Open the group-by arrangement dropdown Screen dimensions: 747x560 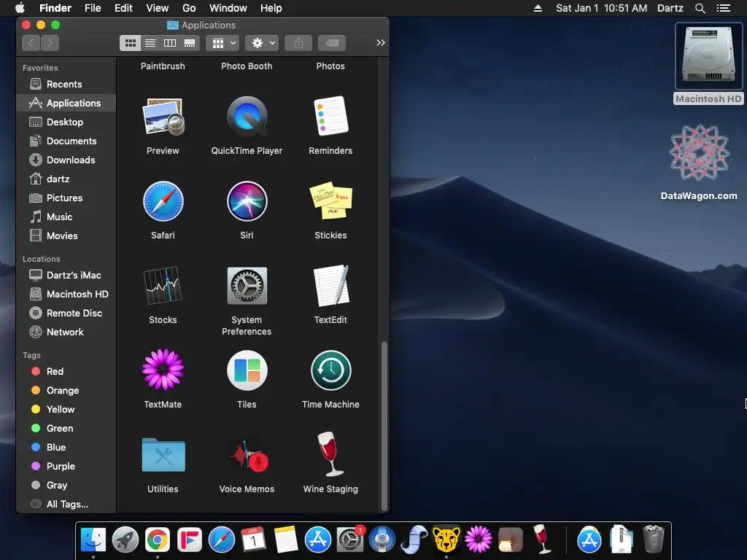coord(222,43)
